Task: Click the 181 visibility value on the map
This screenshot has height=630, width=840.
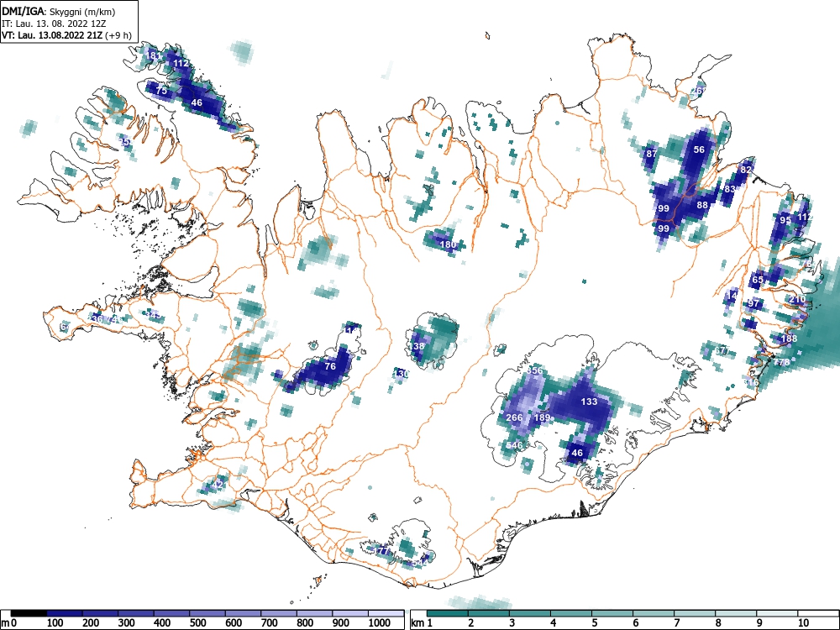Action: click(153, 55)
